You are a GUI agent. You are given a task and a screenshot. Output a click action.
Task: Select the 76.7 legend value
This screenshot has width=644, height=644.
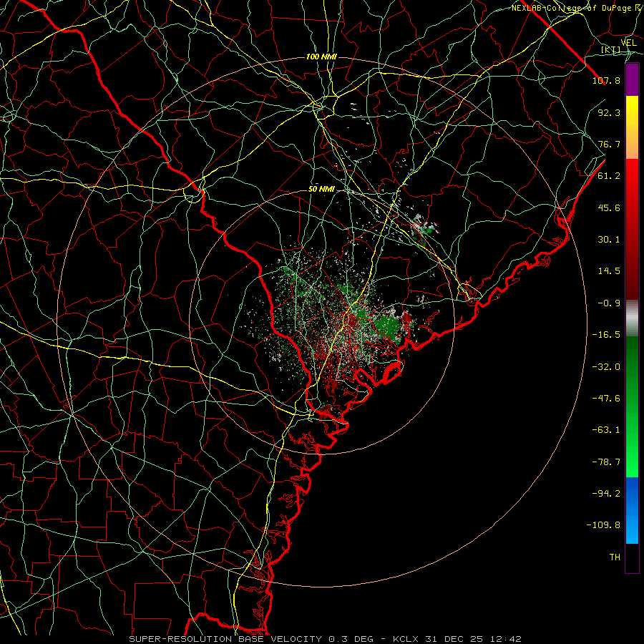pos(609,144)
